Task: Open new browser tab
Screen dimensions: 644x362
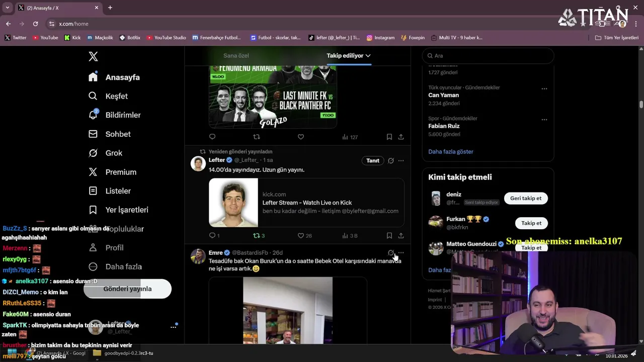Action: 110,8
